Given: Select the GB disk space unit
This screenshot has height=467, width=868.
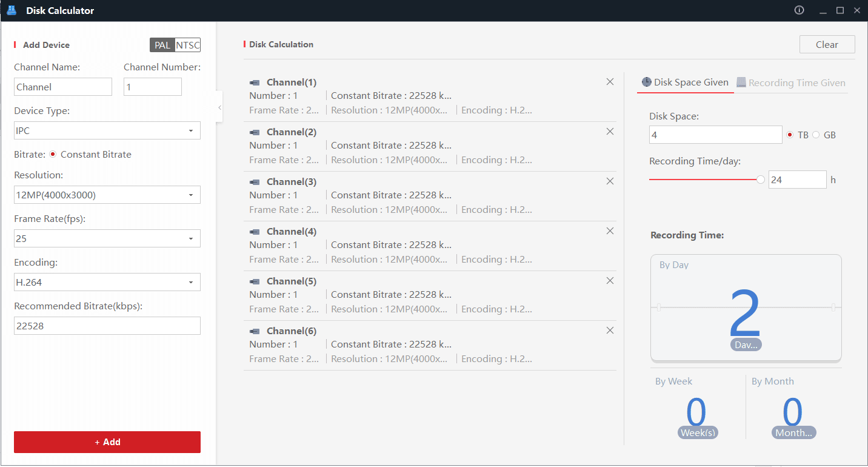Looking at the screenshot, I should (816, 135).
